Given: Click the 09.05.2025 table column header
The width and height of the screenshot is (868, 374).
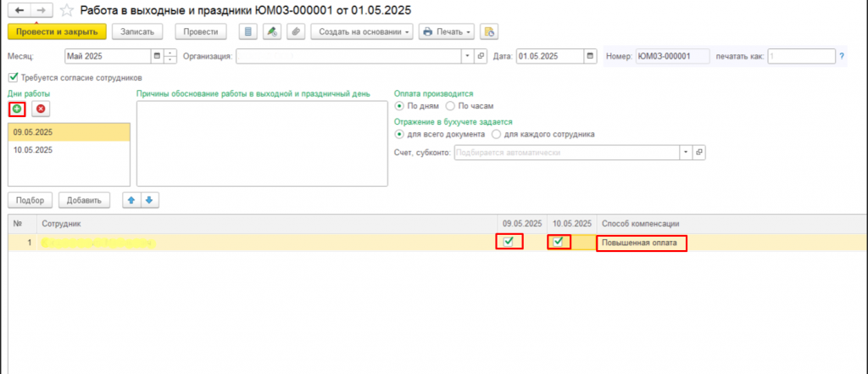Looking at the screenshot, I should tap(522, 224).
